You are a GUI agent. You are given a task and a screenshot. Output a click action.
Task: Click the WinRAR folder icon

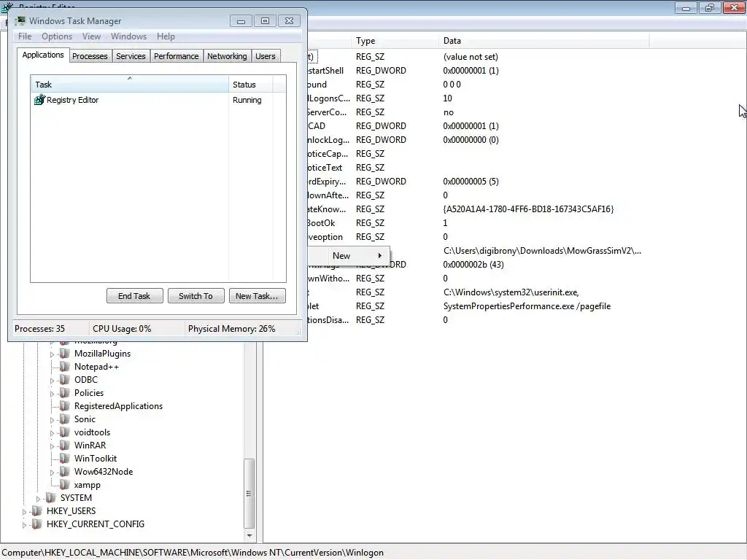65,446
